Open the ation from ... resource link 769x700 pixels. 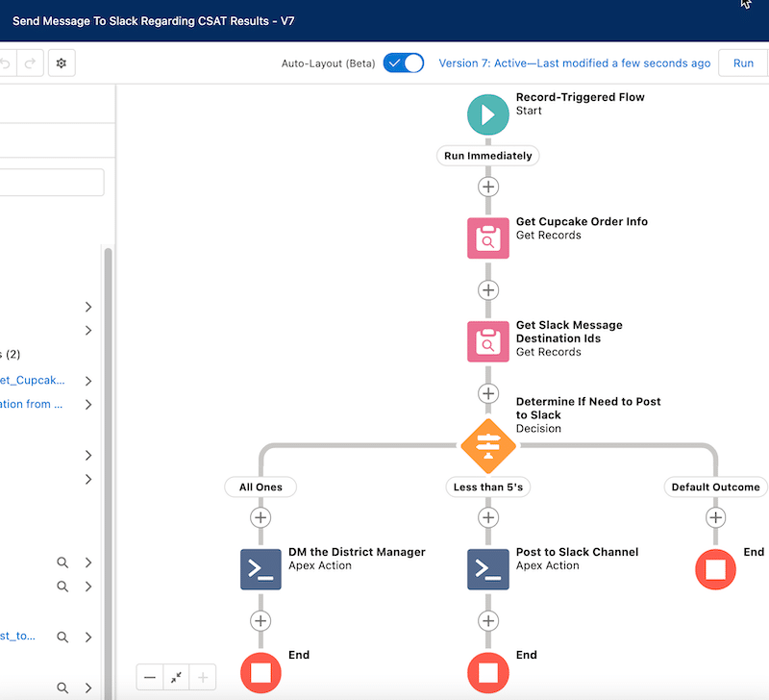(32, 404)
